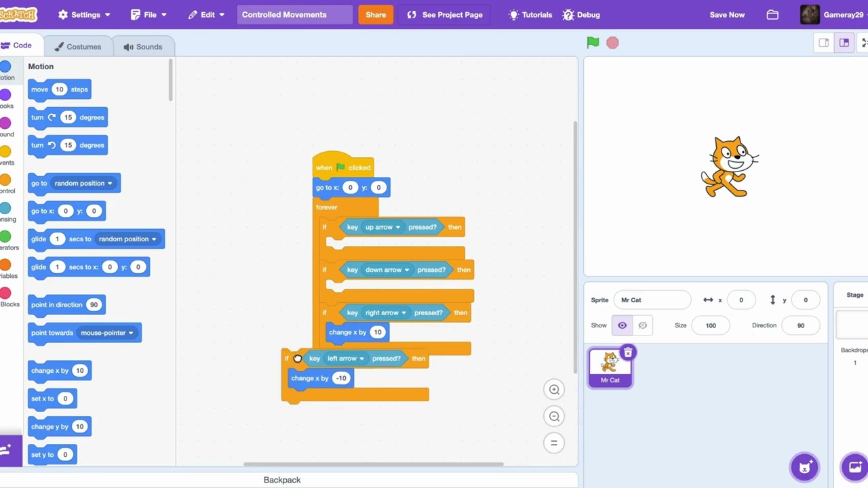Open the Edit dropdown menu
This screenshot has height=488, width=868.
206,14
